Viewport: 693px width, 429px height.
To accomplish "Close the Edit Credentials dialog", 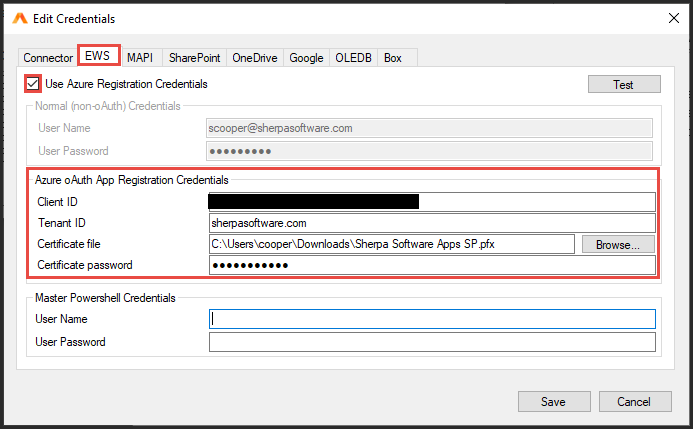I will (x=670, y=18).
